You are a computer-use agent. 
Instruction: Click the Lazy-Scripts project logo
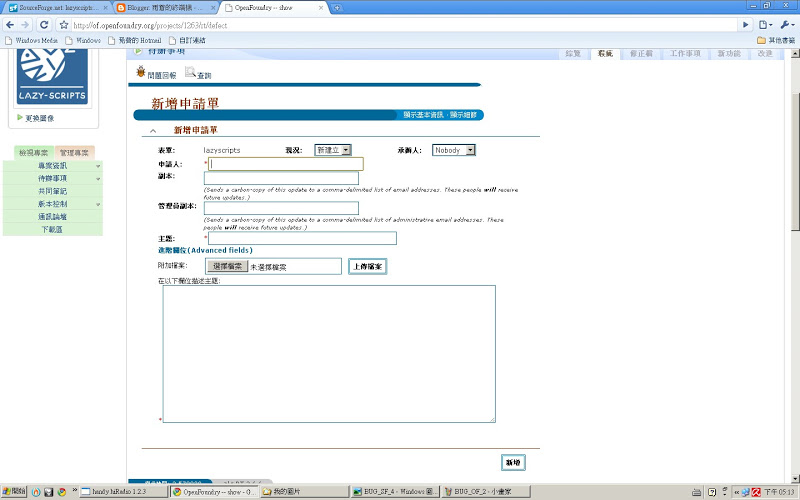coord(52,76)
